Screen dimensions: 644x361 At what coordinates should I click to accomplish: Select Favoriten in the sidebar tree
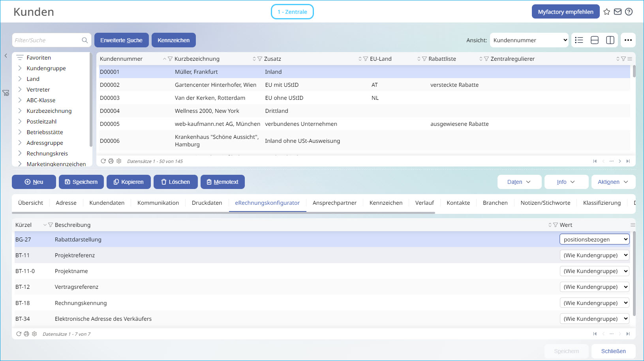tap(39, 58)
